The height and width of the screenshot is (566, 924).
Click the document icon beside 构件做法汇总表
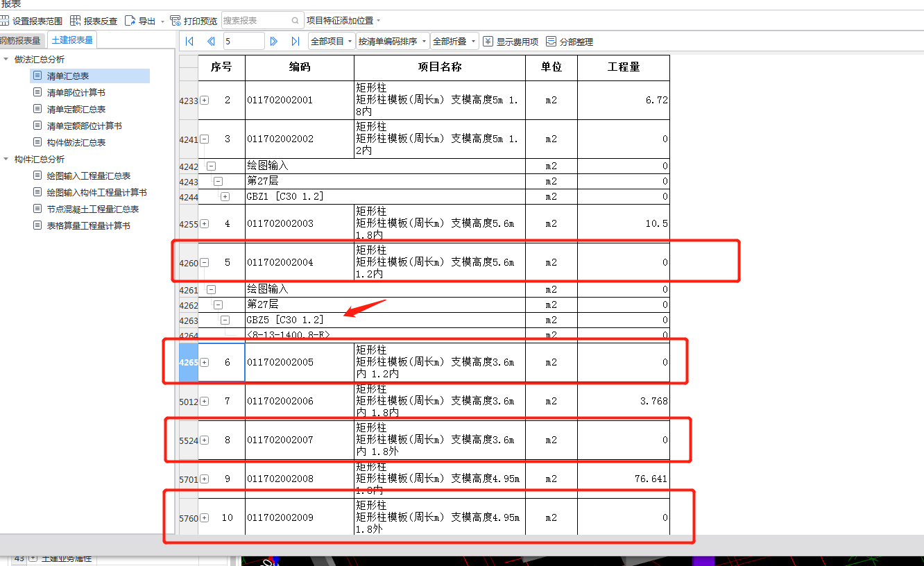coord(37,142)
